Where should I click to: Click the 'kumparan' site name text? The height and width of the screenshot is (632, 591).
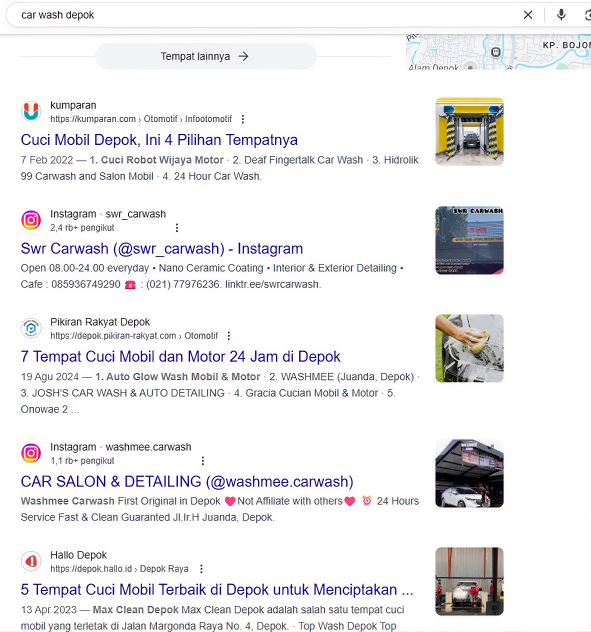pos(73,105)
